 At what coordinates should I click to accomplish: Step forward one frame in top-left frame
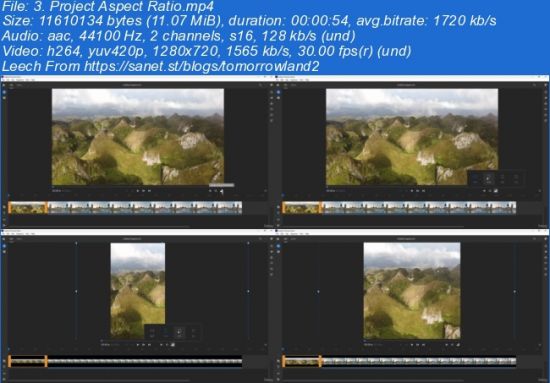click(x=143, y=191)
